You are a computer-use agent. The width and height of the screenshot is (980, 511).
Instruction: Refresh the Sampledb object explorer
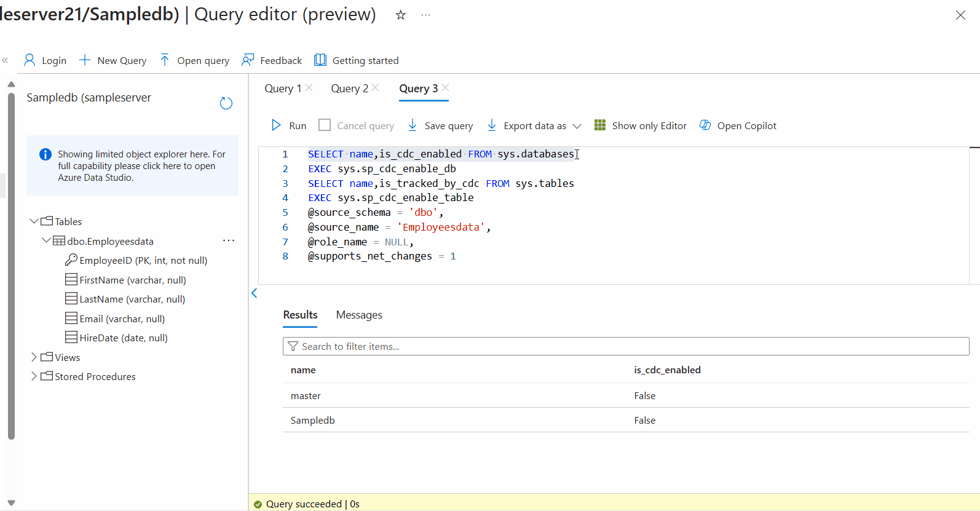(x=226, y=103)
